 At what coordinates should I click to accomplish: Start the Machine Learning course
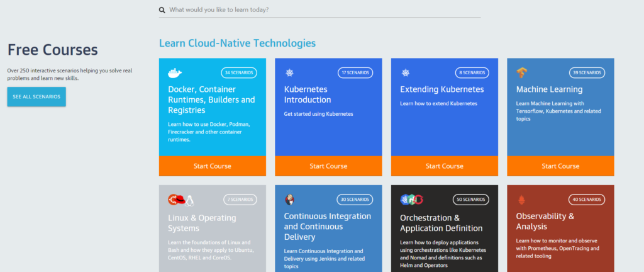pos(560,166)
